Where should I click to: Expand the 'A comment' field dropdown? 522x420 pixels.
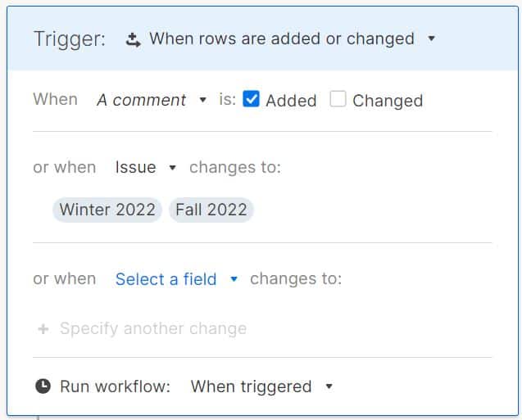pyautogui.click(x=203, y=100)
